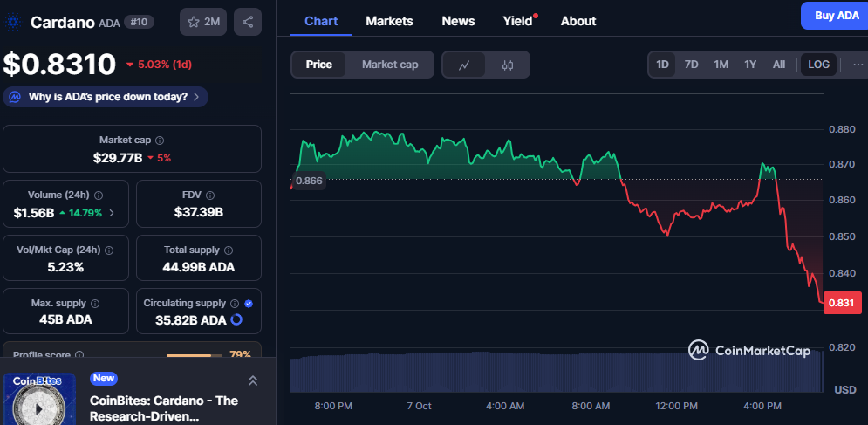
Task: Click the Volume (24h) info icon
Action: click(x=99, y=195)
